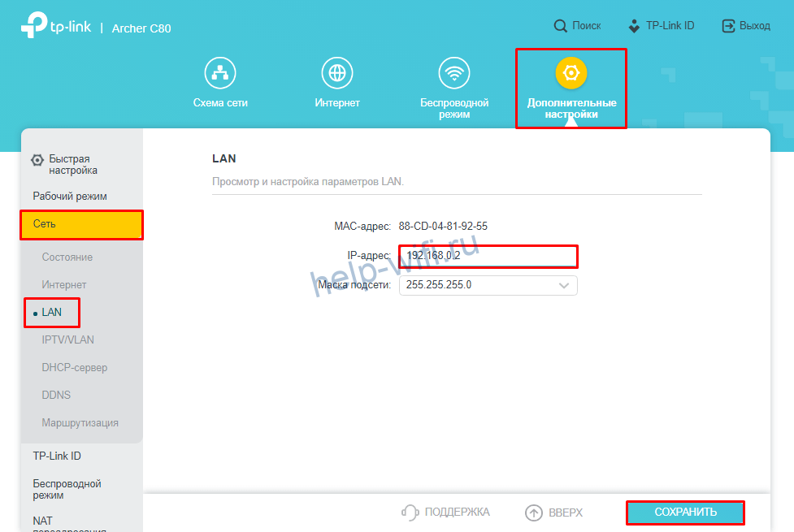Viewport: 794px width, 532px height.
Task: Open Маршрутизация in the sidebar
Action: (x=80, y=423)
